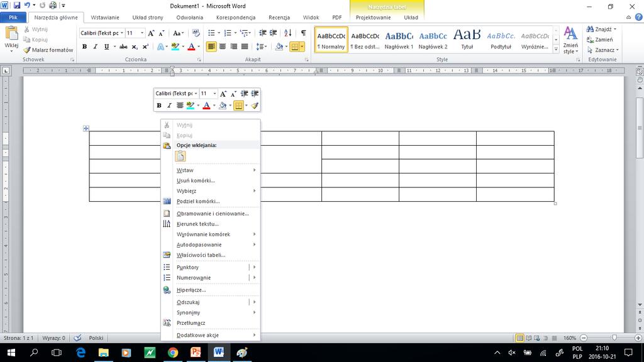Activate Malarz formatów in the ribbon
Screen dimensions: 644x362
click(48, 50)
